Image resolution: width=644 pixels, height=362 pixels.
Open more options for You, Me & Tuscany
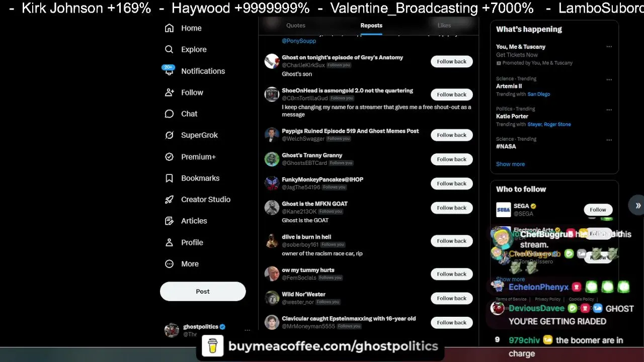[x=609, y=47]
